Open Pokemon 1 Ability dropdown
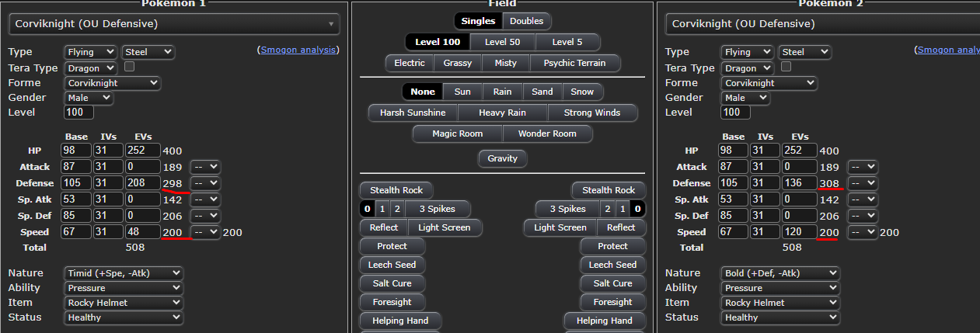Screen dimensions: 980x333 pyautogui.click(x=124, y=288)
